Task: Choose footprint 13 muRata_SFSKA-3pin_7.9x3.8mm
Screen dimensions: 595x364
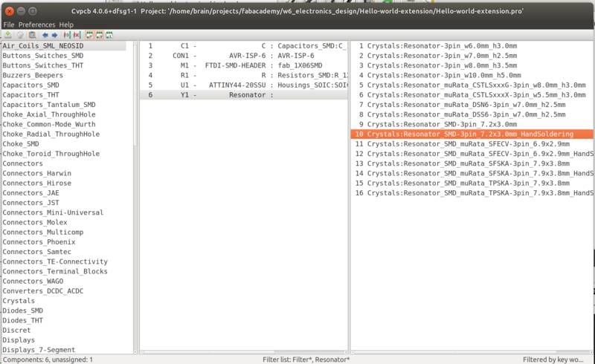Action: pyautogui.click(x=472, y=163)
